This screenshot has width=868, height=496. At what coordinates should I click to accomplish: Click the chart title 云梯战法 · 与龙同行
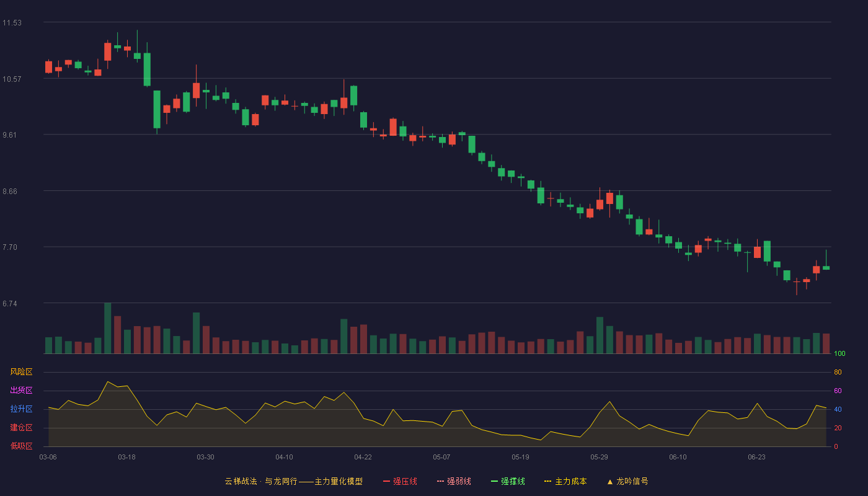pos(261,481)
